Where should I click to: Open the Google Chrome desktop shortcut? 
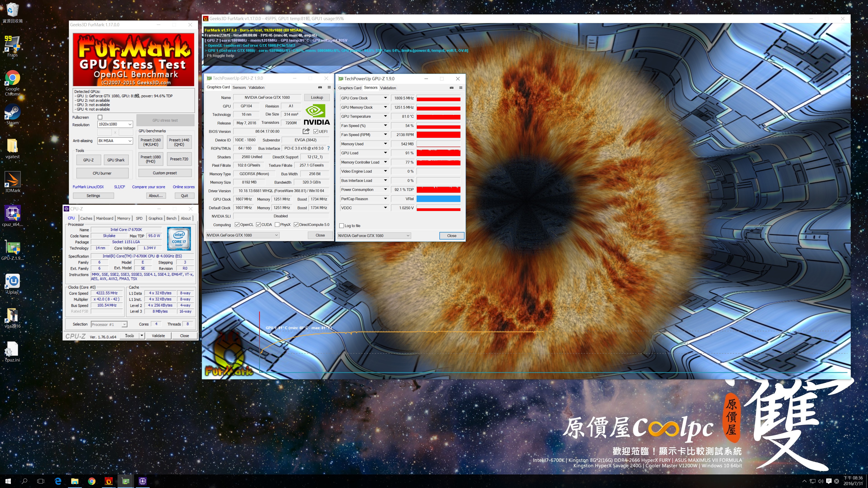click(12, 83)
